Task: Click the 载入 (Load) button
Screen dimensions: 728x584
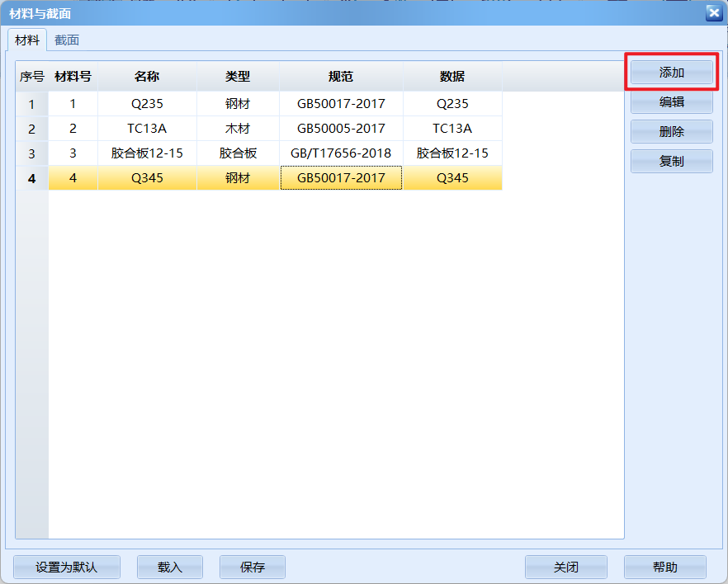Action: (169, 568)
